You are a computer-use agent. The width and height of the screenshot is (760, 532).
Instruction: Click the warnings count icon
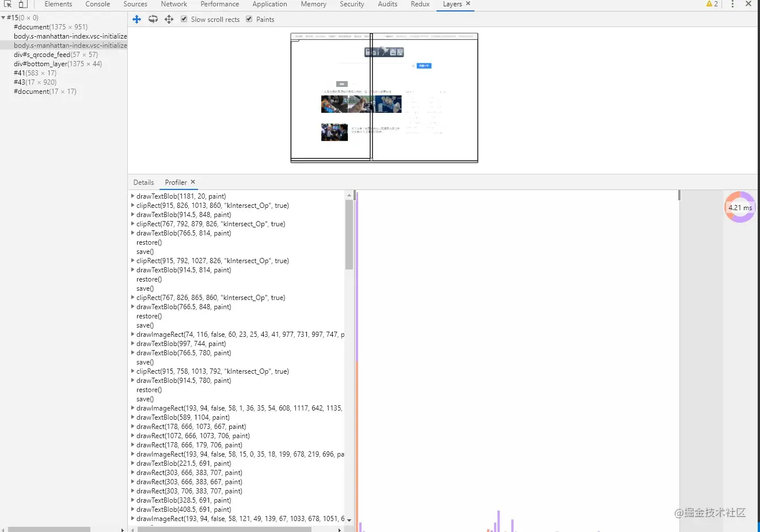coord(712,4)
